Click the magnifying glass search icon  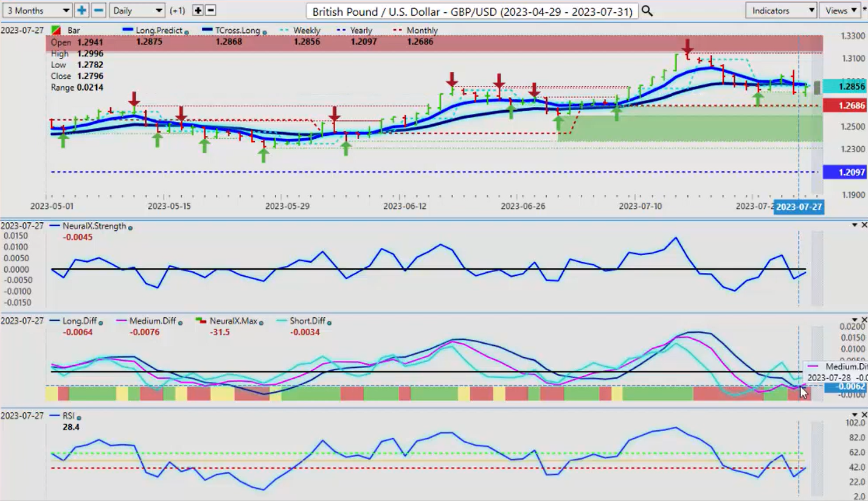tap(647, 11)
